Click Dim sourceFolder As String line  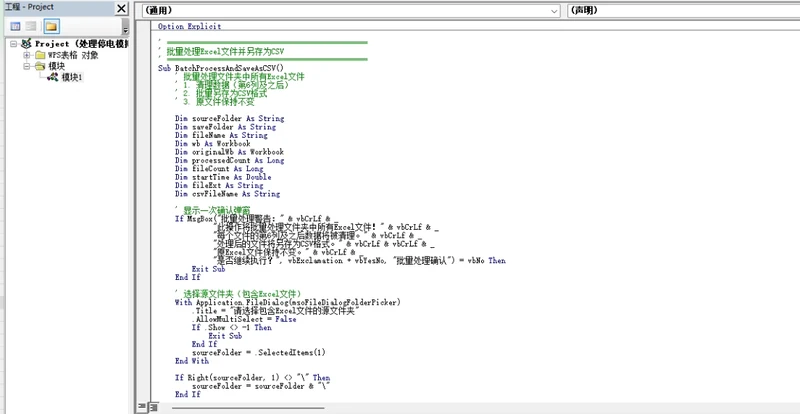pyautogui.click(x=230, y=118)
